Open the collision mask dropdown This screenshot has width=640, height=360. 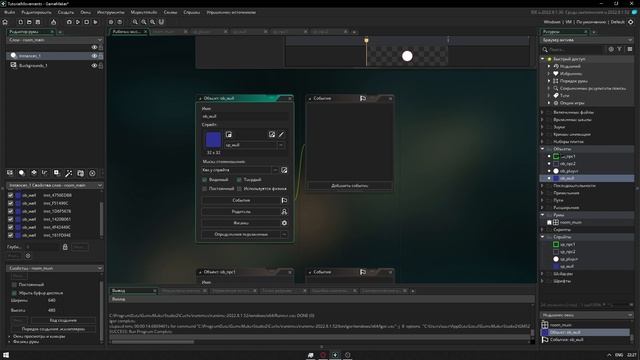pos(275,170)
